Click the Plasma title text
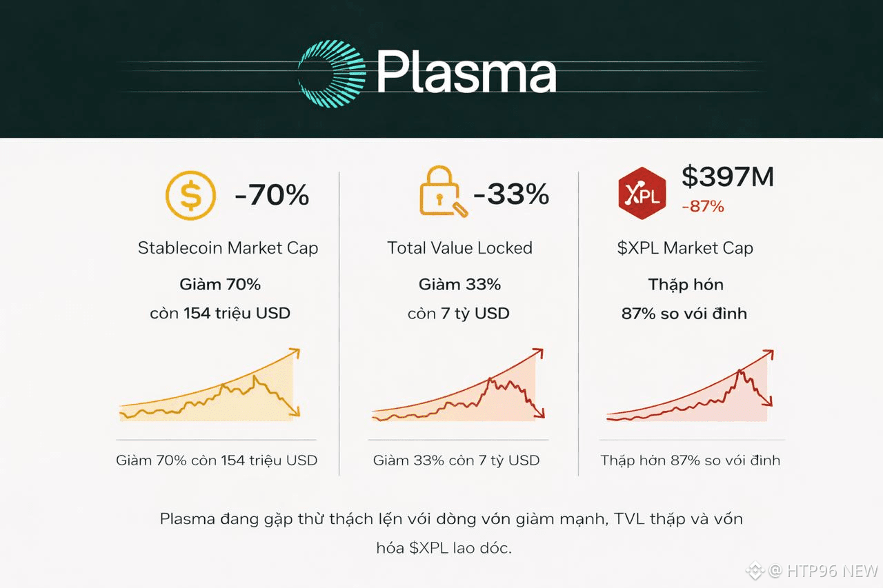883x588 pixels. [x=466, y=72]
